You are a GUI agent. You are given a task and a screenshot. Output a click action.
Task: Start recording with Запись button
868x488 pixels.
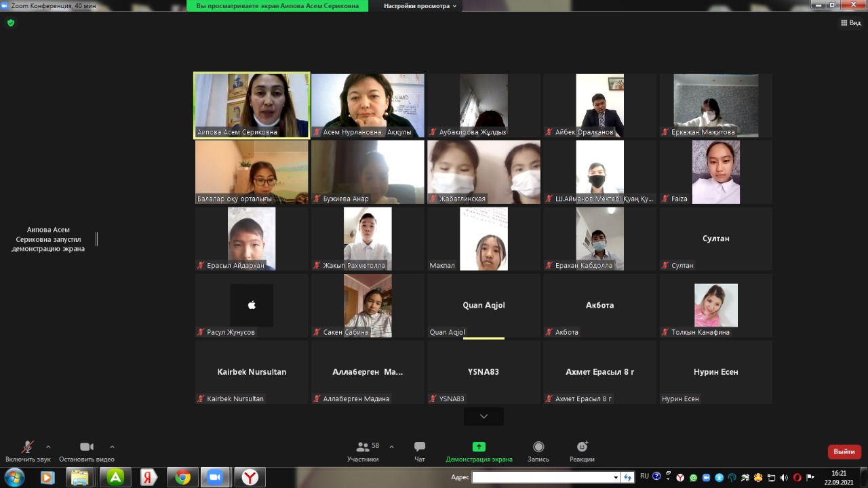click(x=538, y=447)
